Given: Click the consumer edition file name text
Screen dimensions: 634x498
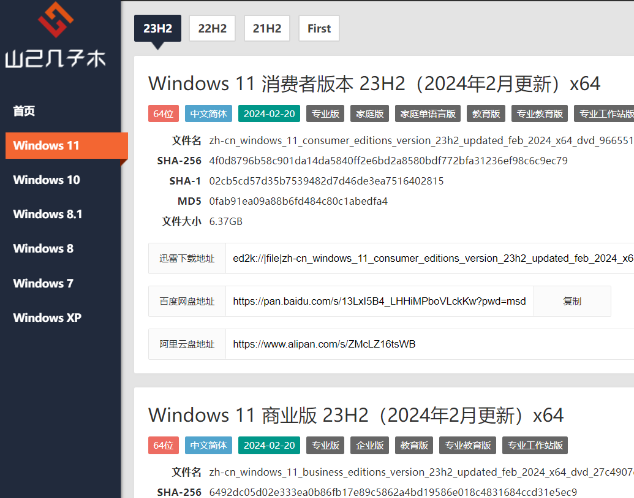Looking at the screenshot, I should [x=421, y=141].
